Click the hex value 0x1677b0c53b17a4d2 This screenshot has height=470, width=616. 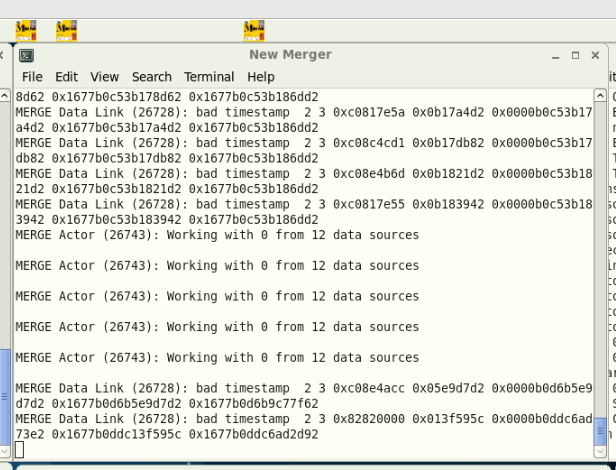pyautogui.click(x=117, y=128)
